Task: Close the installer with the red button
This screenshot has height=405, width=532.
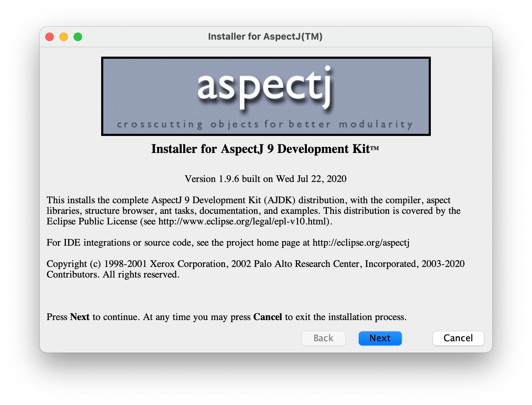Action: 50,37
